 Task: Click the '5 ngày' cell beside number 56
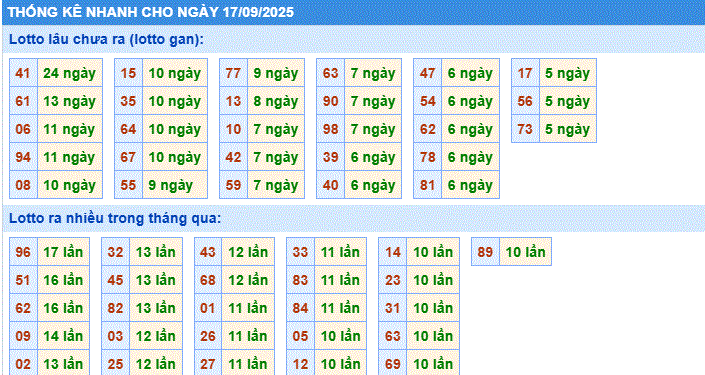568,101
